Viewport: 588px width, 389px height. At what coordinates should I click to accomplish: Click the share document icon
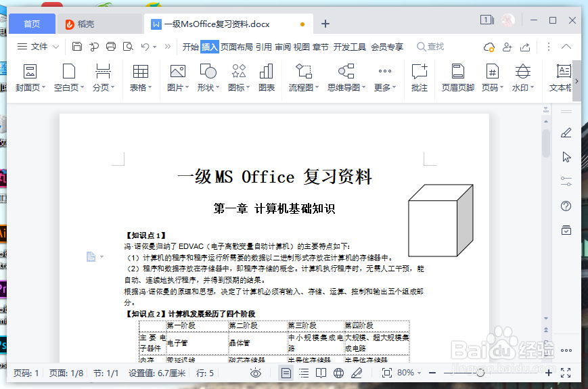525,47
